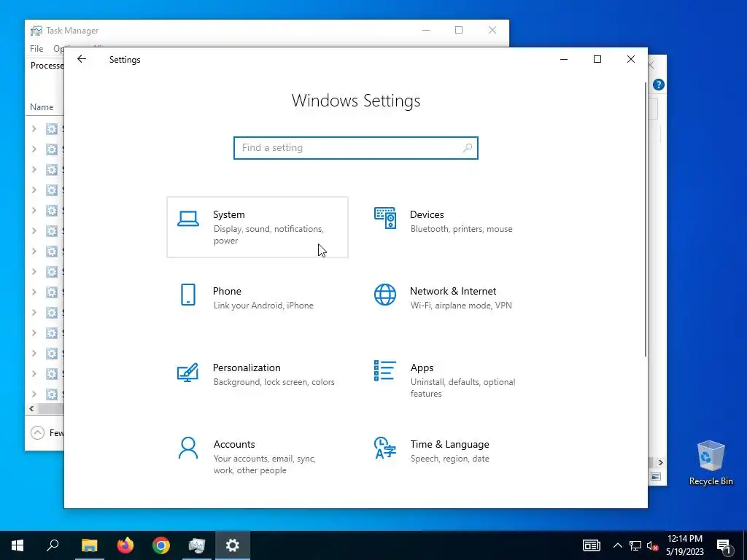Open the System settings laptop icon
747x560 pixels.
[x=188, y=219]
